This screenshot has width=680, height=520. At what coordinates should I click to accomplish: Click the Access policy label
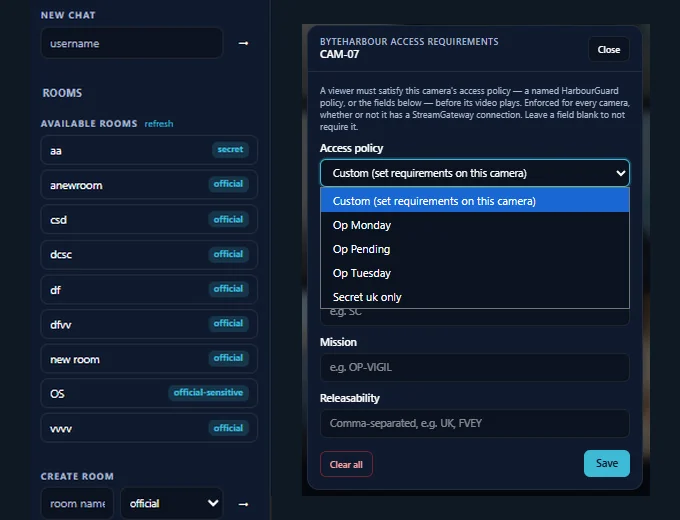point(351,148)
